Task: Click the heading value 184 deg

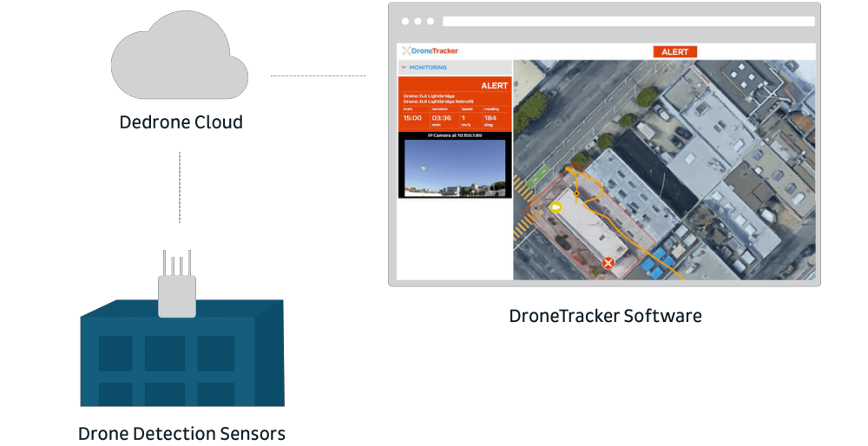Action: 490,118
